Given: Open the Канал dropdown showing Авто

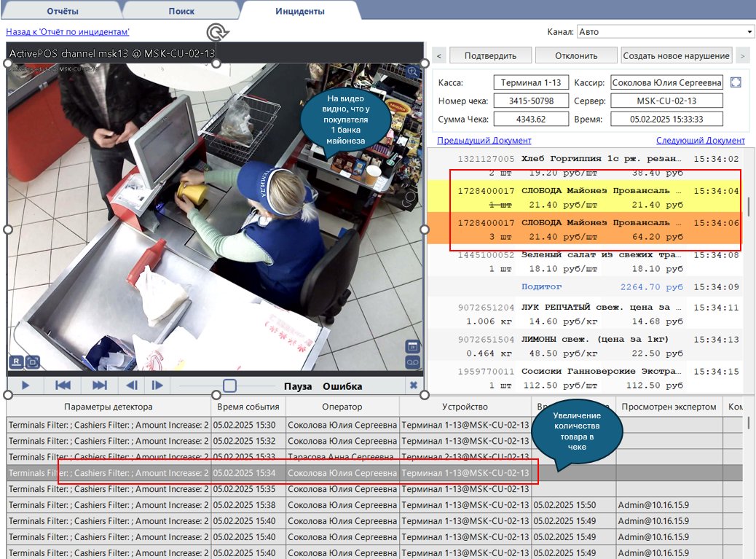Looking at the screenshot, I should tap(665, 32).
